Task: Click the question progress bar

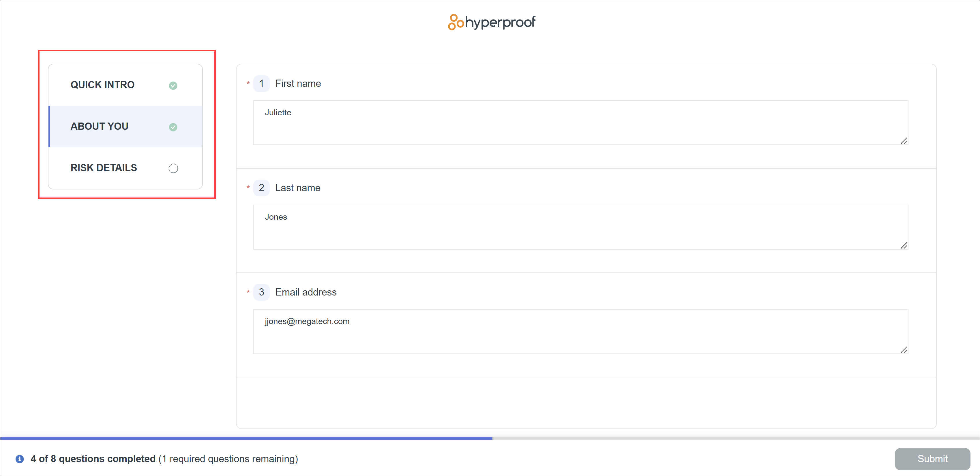Action: coord(490,438)
